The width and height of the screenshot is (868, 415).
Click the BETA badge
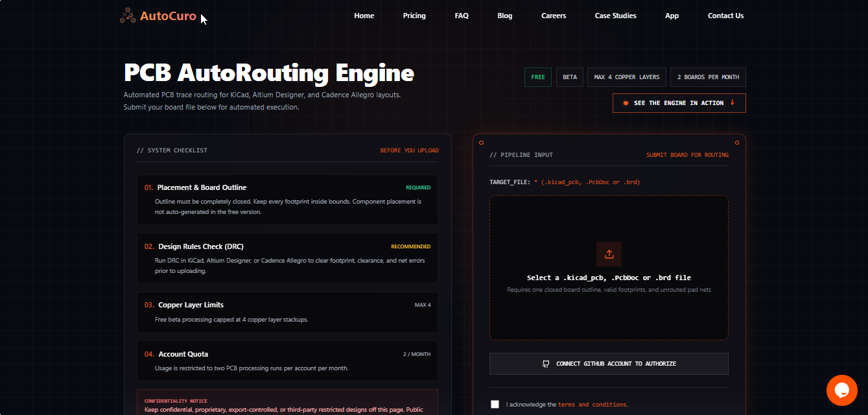tap(570, 77)
